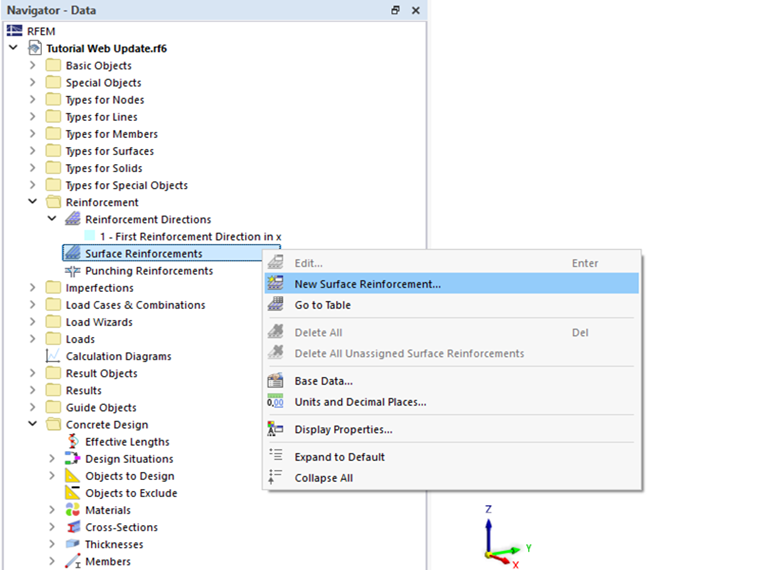Select the Punching Reinforcements tree item

(149, 270)
